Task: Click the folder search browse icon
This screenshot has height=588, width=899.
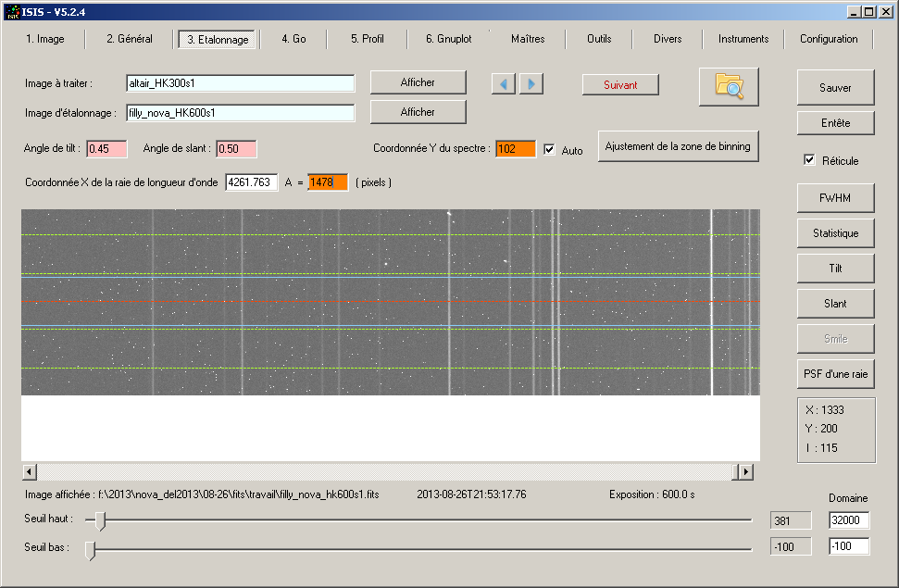Action: 729,86
